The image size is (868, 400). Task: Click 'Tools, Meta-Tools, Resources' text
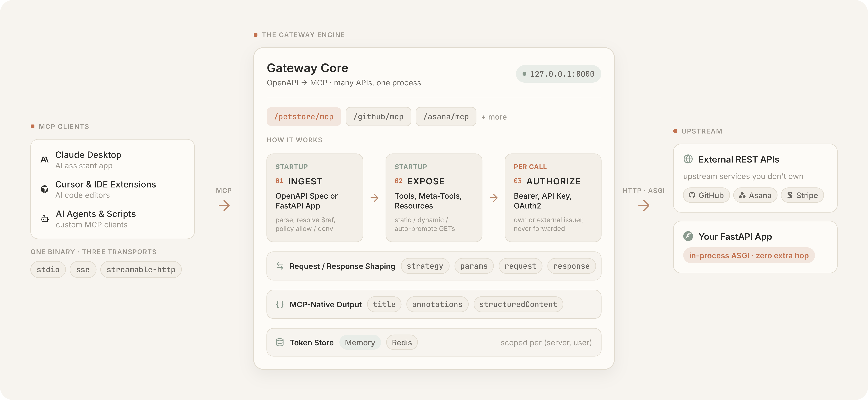point(428,201)
